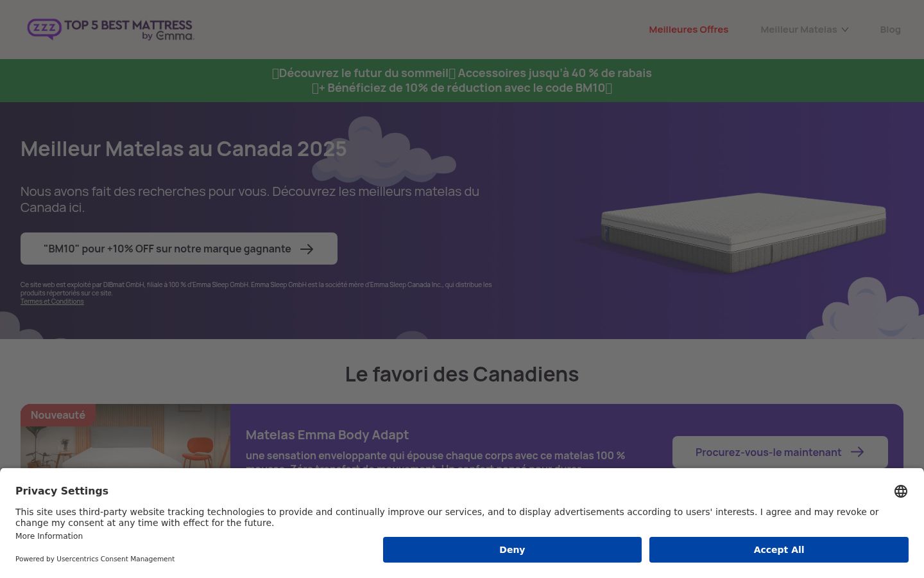Accept All tracking cookies

(x=779, y=550)
